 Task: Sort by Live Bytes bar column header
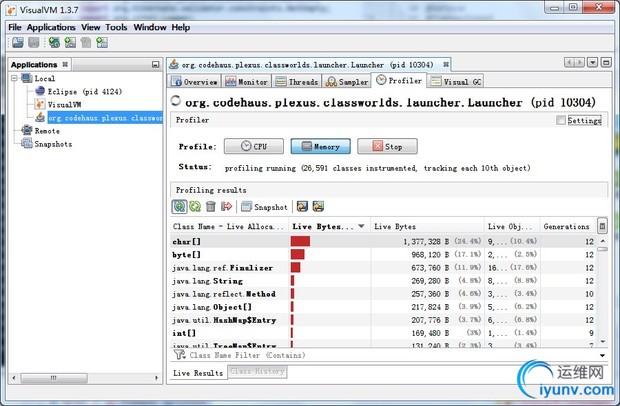pos(329,227)
